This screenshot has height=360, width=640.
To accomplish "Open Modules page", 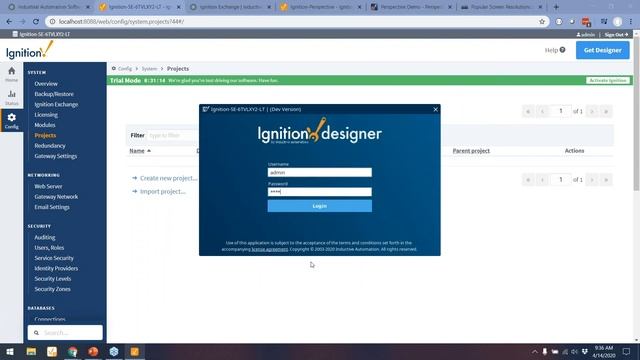I will [x=44, y=125].
